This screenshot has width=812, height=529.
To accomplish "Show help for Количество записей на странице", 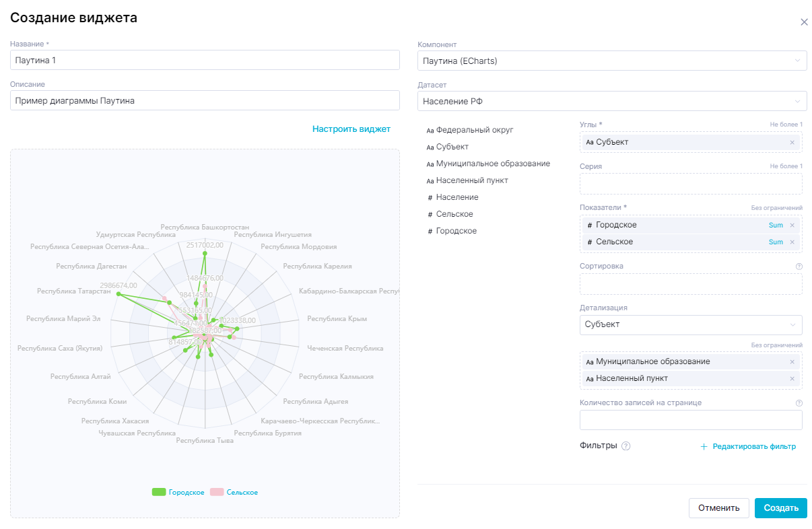I will coord(799,403).
